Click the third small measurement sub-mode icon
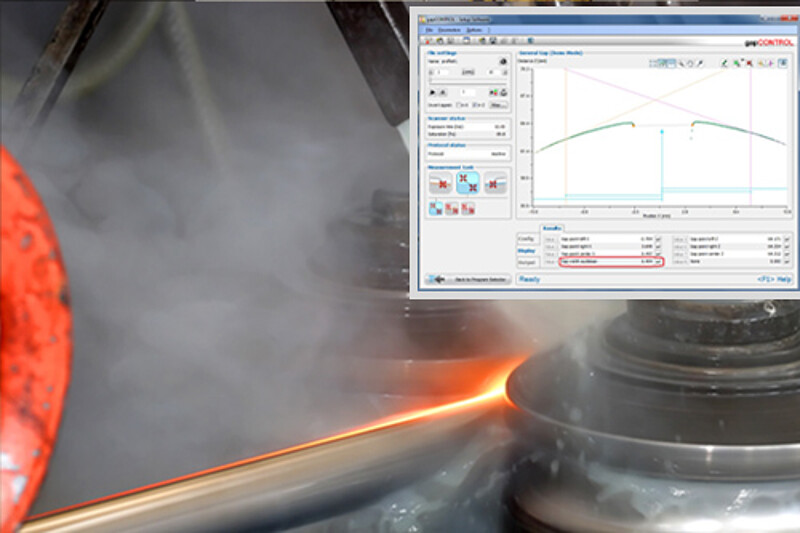The image size is (800, 533). 467,208
